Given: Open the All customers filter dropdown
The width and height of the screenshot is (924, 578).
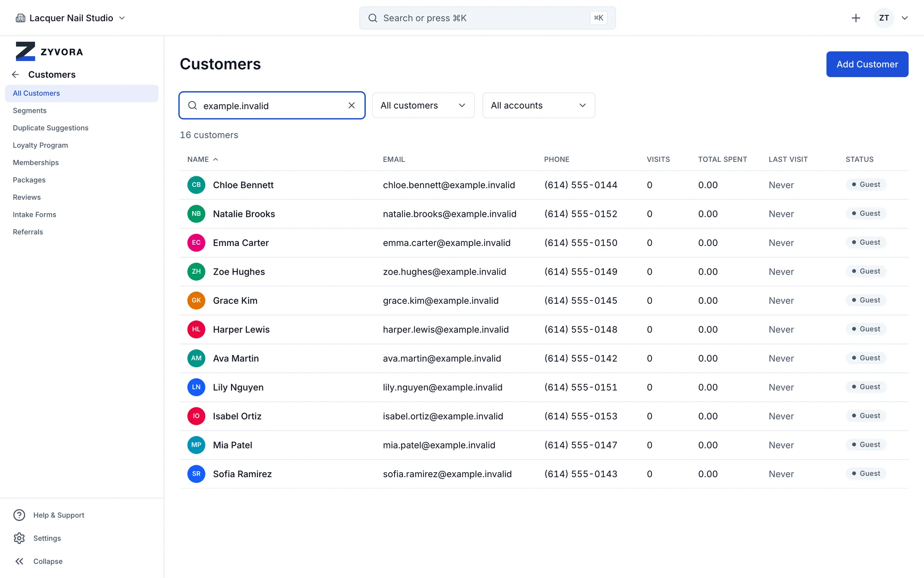Looking at the screenshot, I should point(423,105).
